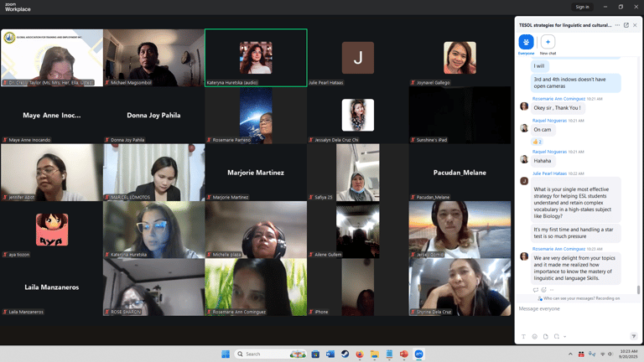This screenshot has width=644, height=362.
Task: Open Who can see your messages notice
Action: 579,298
